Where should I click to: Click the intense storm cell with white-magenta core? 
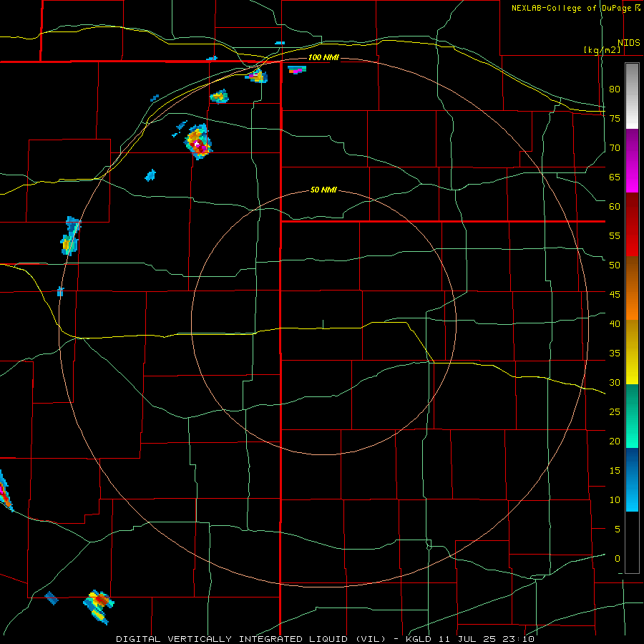pos(198,142)
